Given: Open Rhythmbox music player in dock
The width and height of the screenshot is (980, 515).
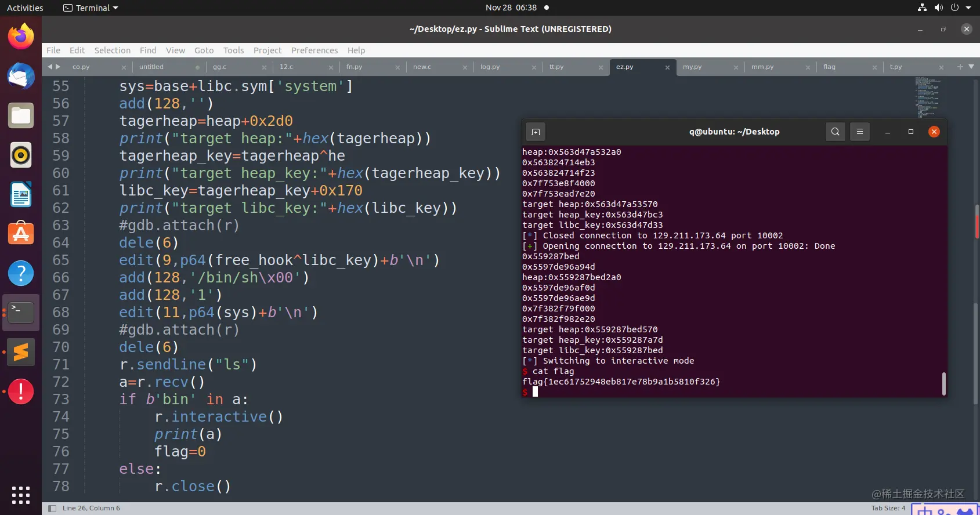Looking at the screenshot, I should click(21, 155).
